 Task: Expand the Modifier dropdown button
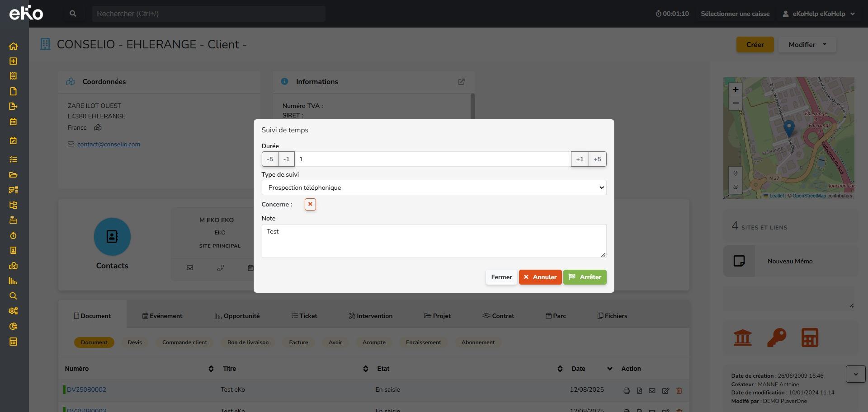(x=807, y=45)
